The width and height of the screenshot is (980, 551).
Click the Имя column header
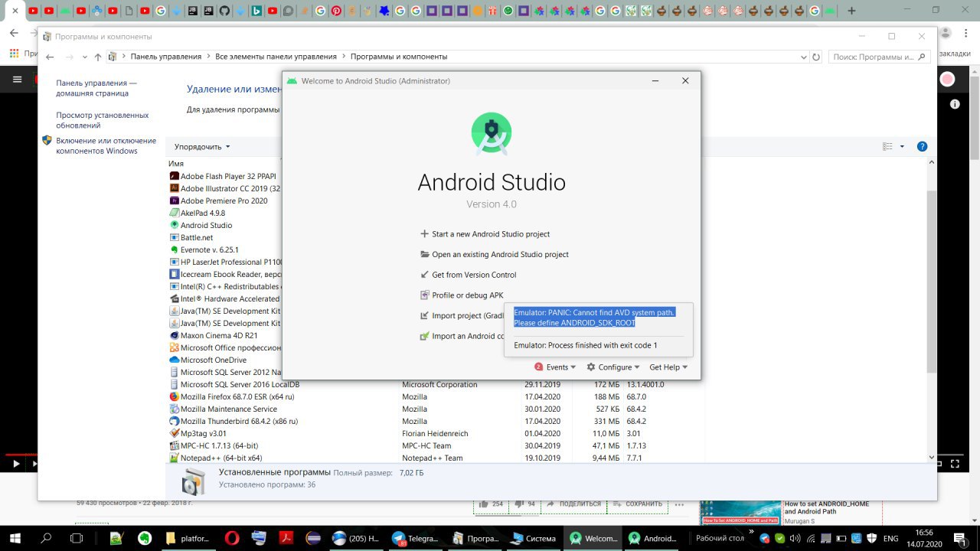(x=177, y=164)
